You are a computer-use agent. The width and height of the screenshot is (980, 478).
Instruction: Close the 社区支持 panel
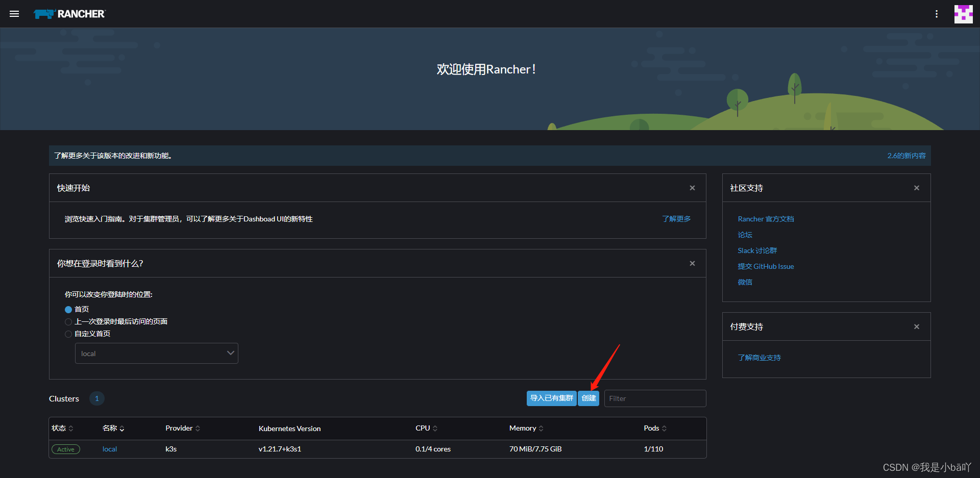click(917, 188)
